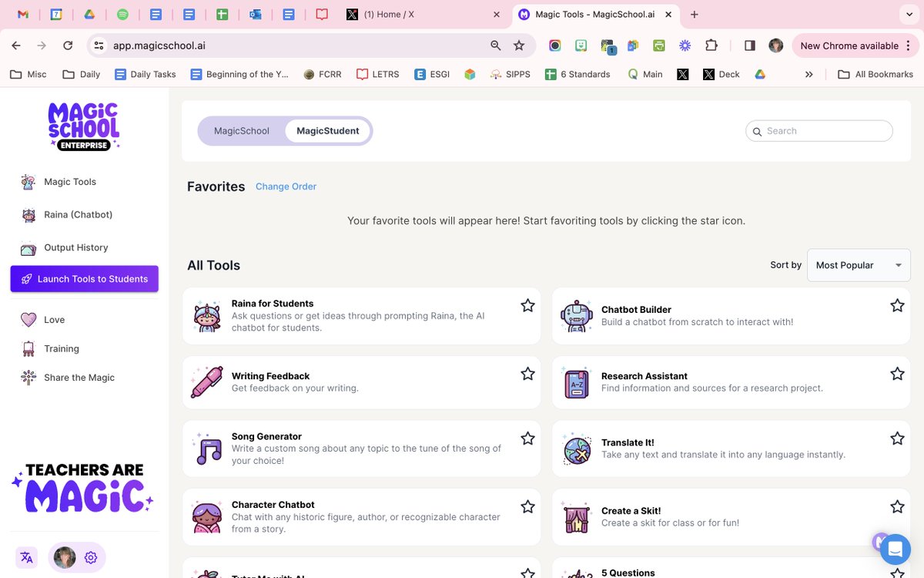Viewport: 924px width, 578px height.
Task: Star the Research Assistant tool
Action: [x=897, y=374]
